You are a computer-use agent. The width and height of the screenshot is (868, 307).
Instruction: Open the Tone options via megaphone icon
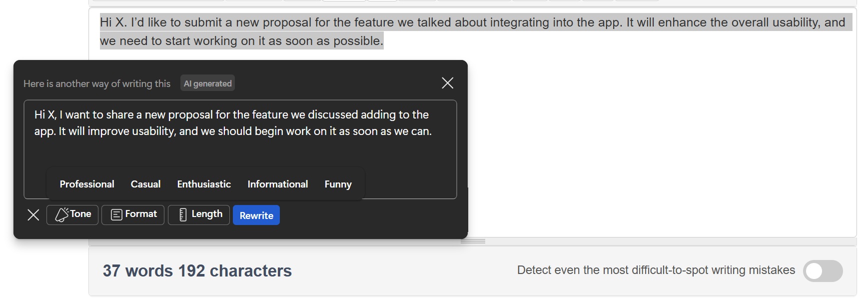click(x=72, y=214)
